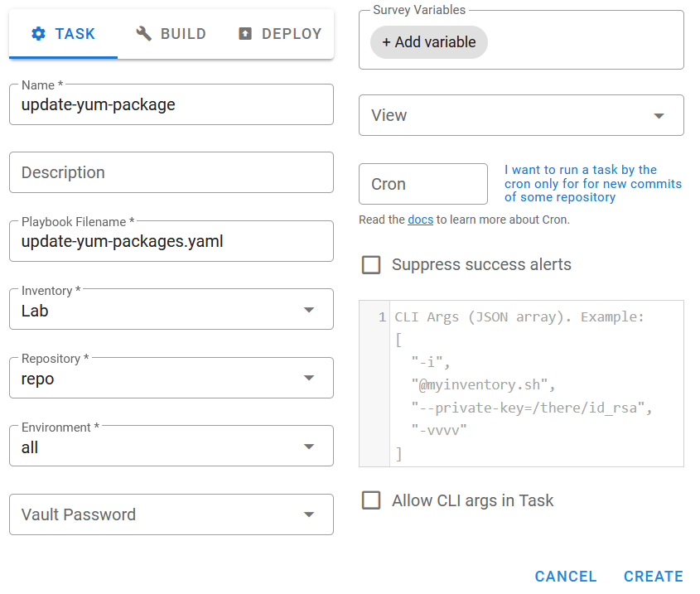The height and width of the screenshot is (594, 700).
Task: Open the Environment dropdown showing all
Action: point(171,447)
